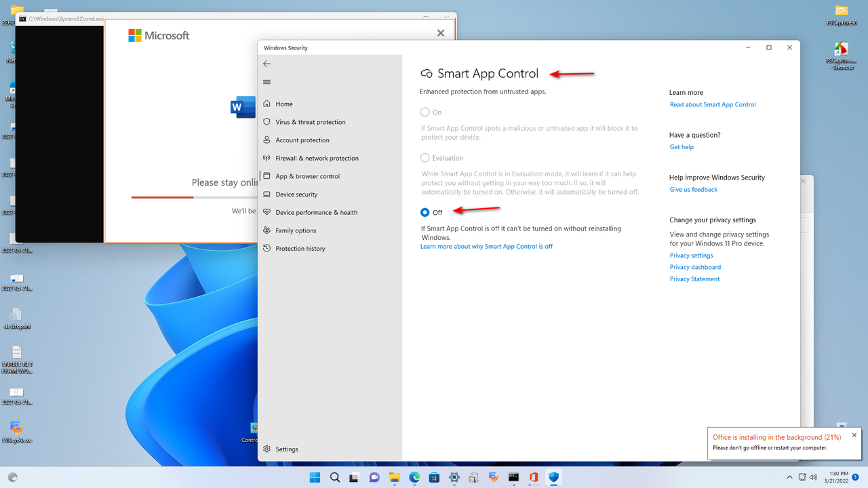The image size is (868, 488).
Task: Open Privacy dashboard link
Action: coord(695,267)
